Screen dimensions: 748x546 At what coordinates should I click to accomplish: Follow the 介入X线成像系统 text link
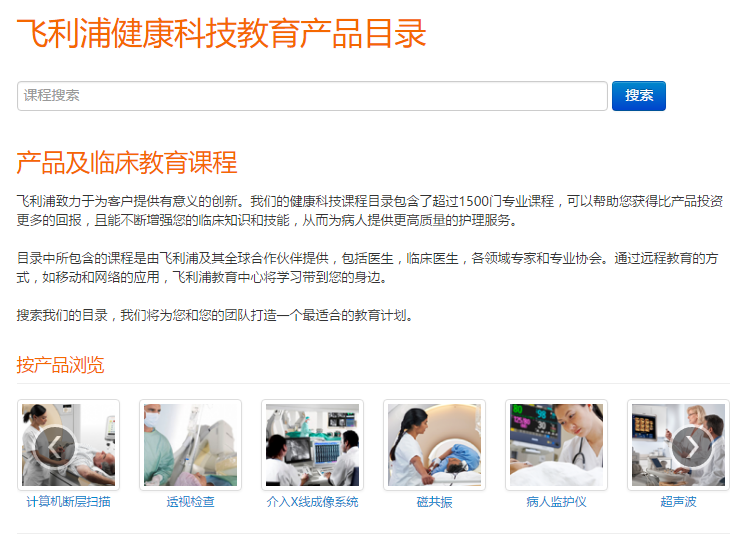(312, 502)
